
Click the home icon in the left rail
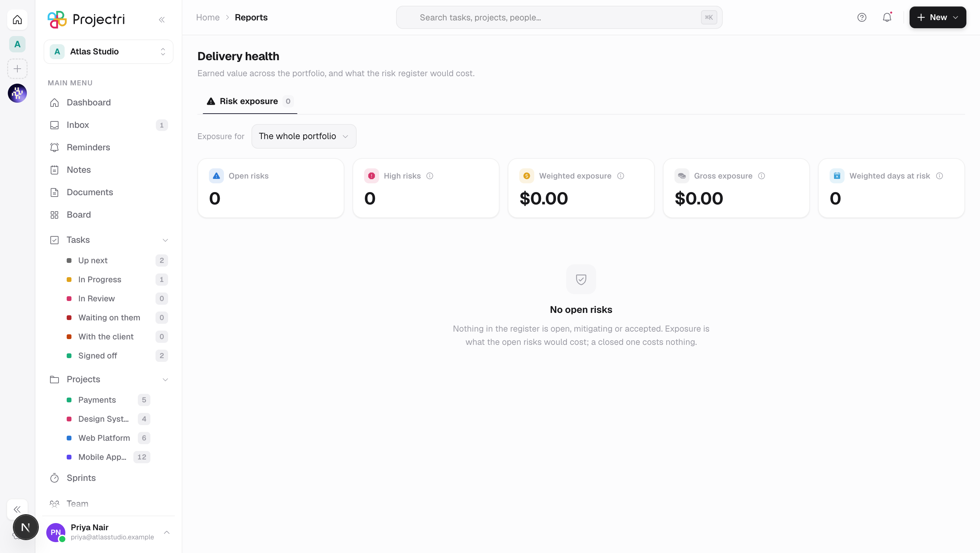click(17, 19)
